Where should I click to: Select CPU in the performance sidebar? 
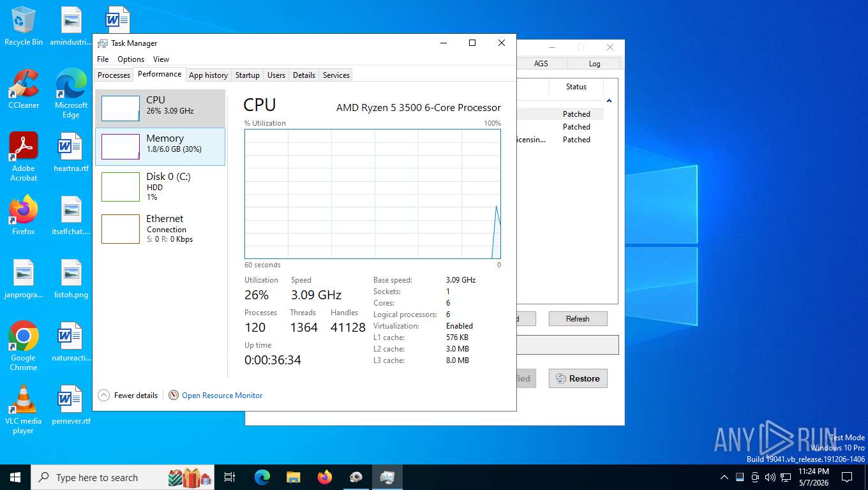160,108
